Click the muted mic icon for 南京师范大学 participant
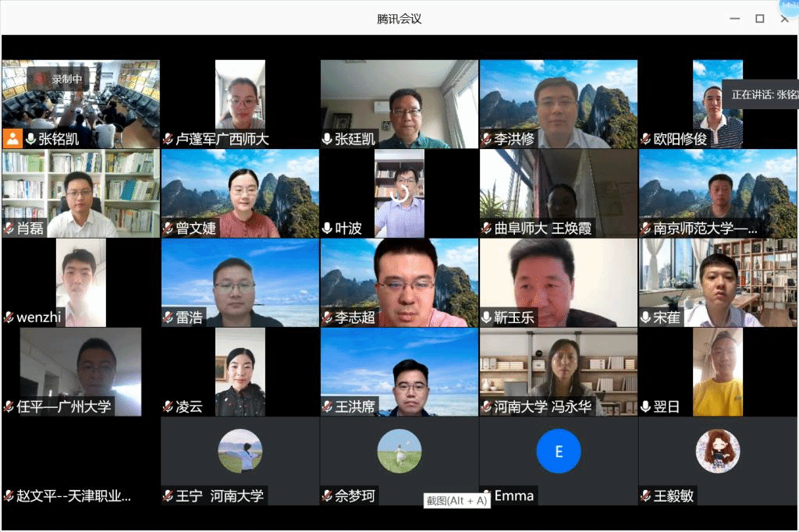Viewport: 799px width, 532px height. pyautogui.click(x=645, y=228)
